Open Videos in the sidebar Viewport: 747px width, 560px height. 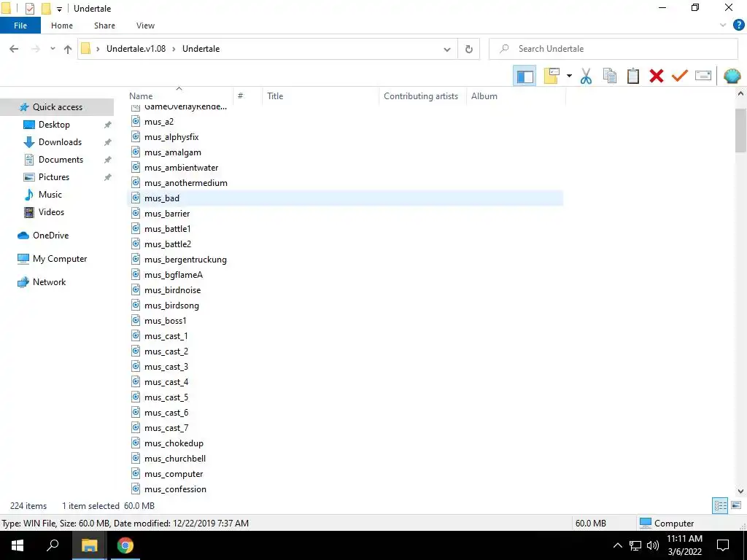coord(51,212)
